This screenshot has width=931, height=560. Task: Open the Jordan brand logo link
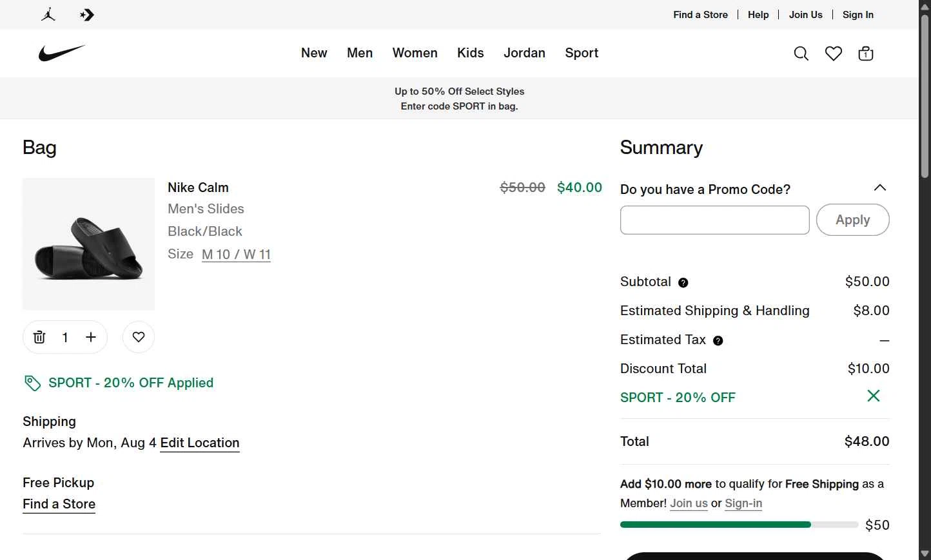[x=48, y=15]
